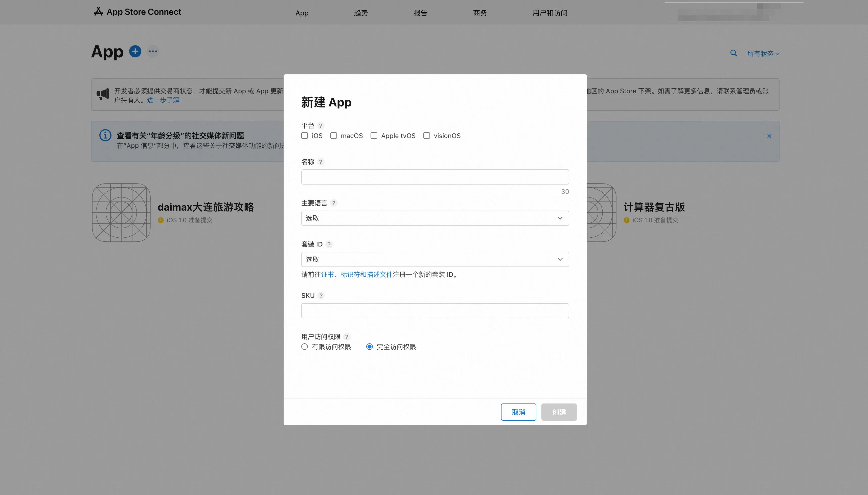Check the visionOS platform checkbox
868x495 pixels.
[426, 136]
